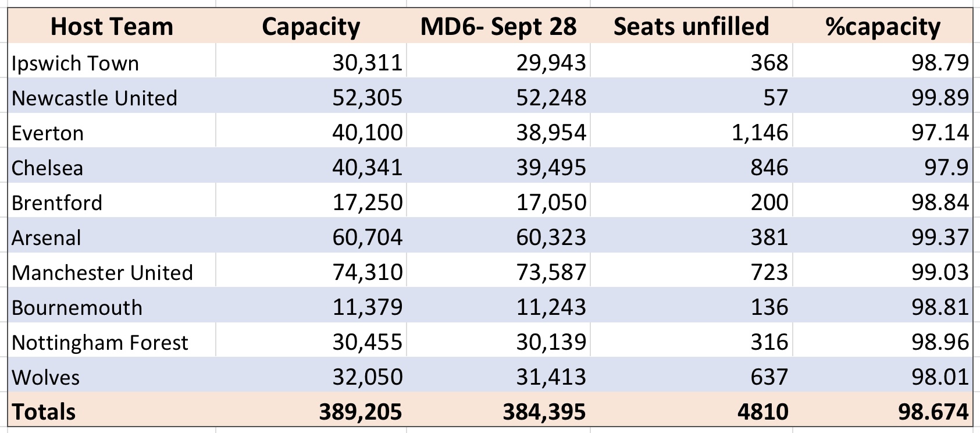The image size is (980, 433).
Task: Select Brentford's percent capacity 98.84
Action: point(882,200)
